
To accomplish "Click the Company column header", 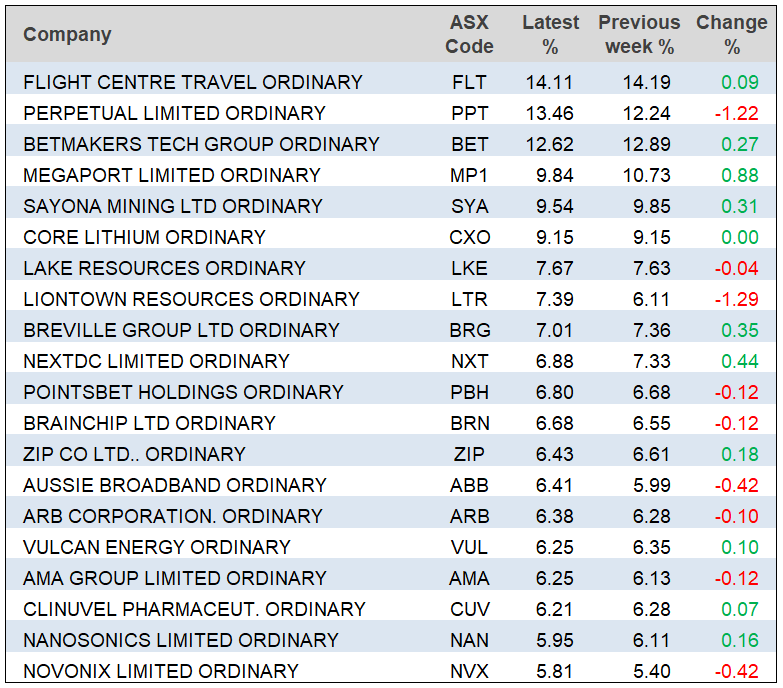I will tap(67, 35).
